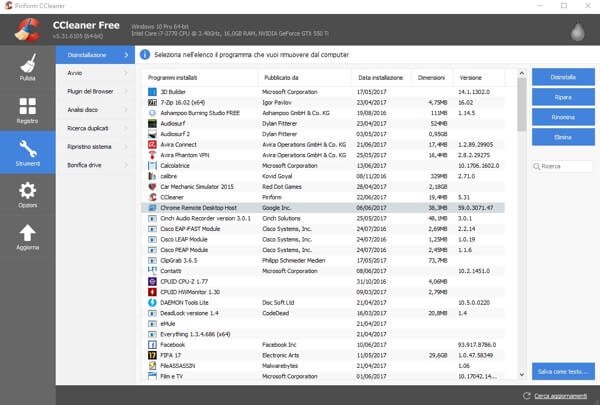Viewport: 600px width, 405px height.
Task: Open the Avvio startup tab
Action: tap(95, 73)
